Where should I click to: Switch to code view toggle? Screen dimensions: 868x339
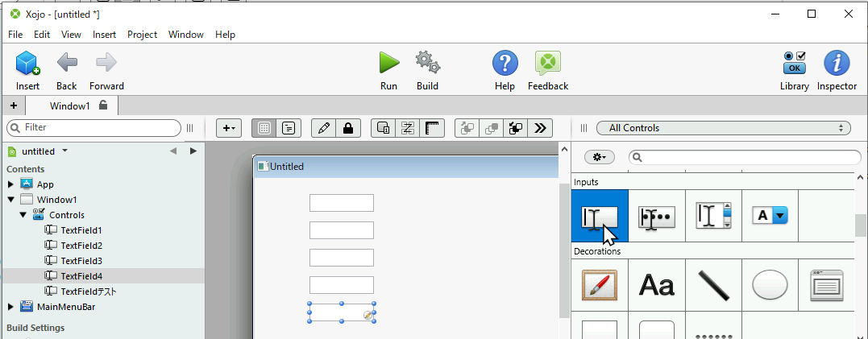tap(289, 128)
